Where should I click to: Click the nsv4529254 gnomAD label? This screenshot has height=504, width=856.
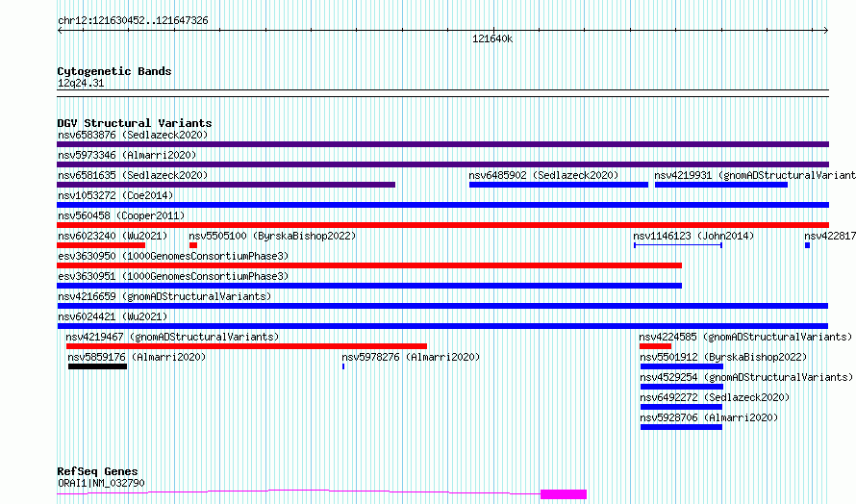pyautogui.click(x=746, y=377)
